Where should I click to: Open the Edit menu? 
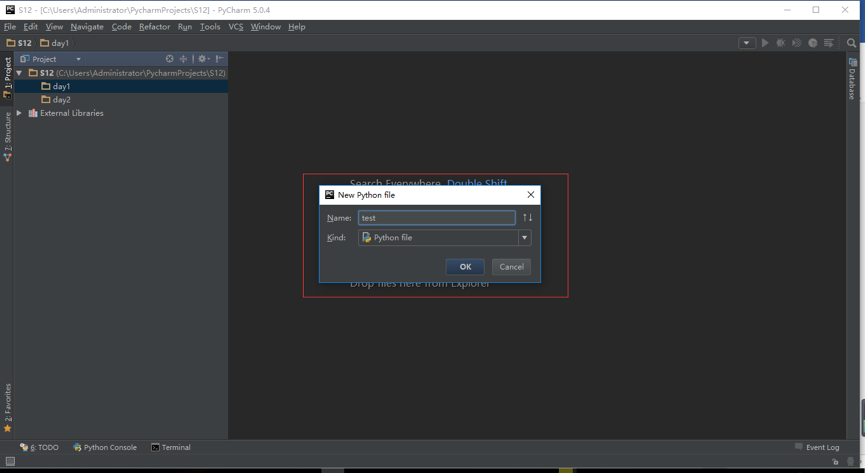(x=30, y=26)
